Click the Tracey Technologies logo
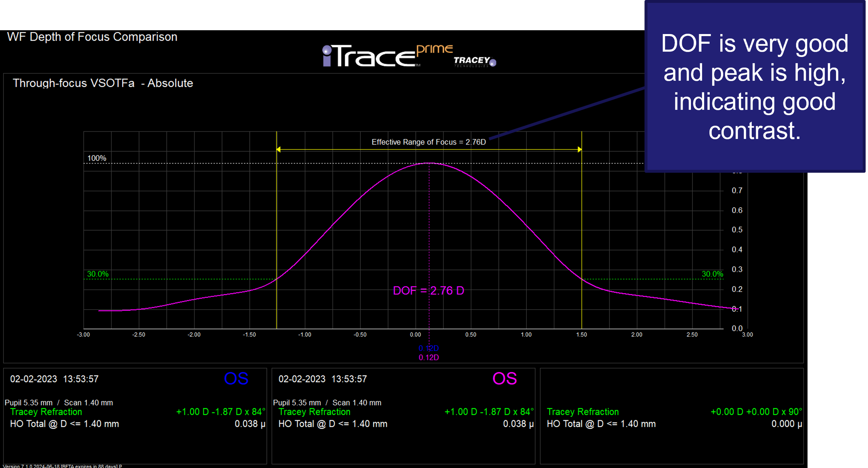Image resolution: width=868 pixels, height=468 pixels. pyautogui.click(x=474, y=61)
